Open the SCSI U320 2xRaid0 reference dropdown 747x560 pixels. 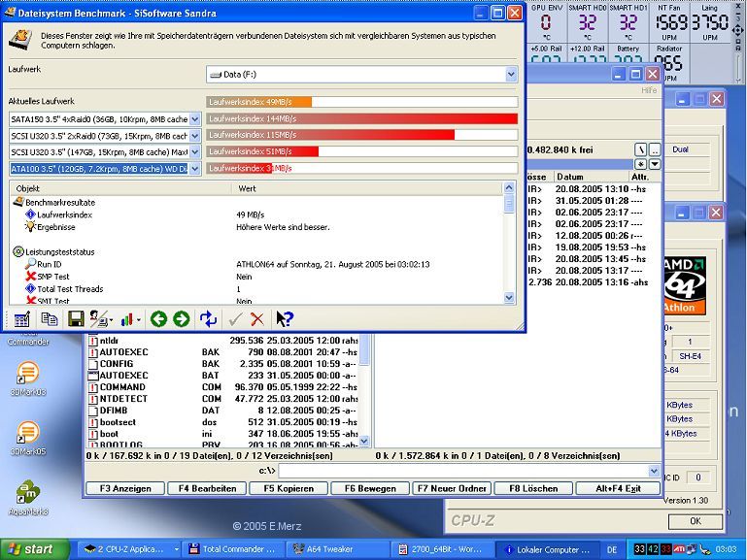(195, 136)
